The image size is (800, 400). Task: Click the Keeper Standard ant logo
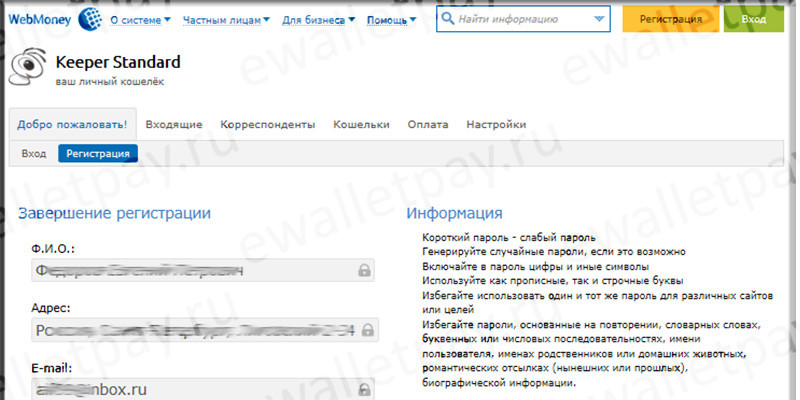[x=27, y=66]
